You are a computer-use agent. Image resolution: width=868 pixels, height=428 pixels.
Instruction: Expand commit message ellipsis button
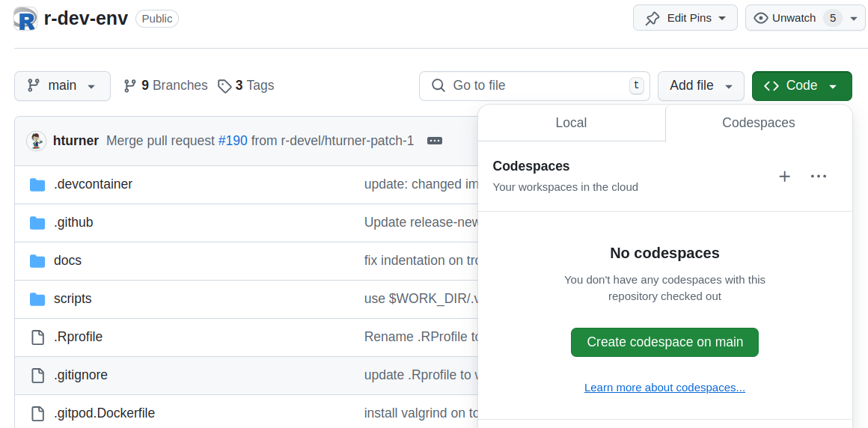(x=435, y=141)
